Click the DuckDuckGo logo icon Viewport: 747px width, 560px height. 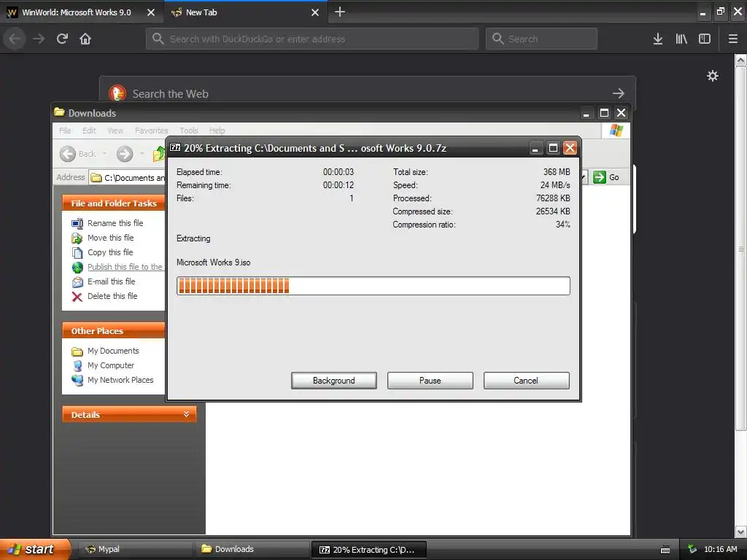pos(117,93)
